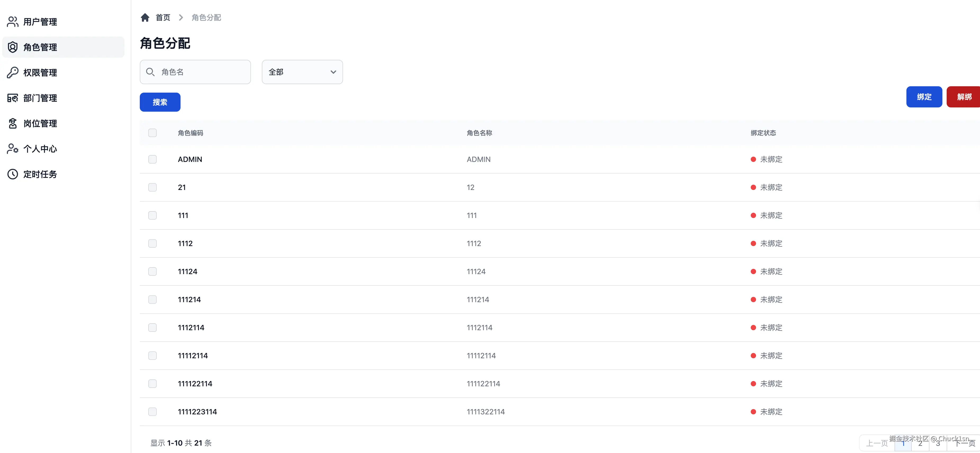Open 部门管理 in the sidebar

pos(40,98)
